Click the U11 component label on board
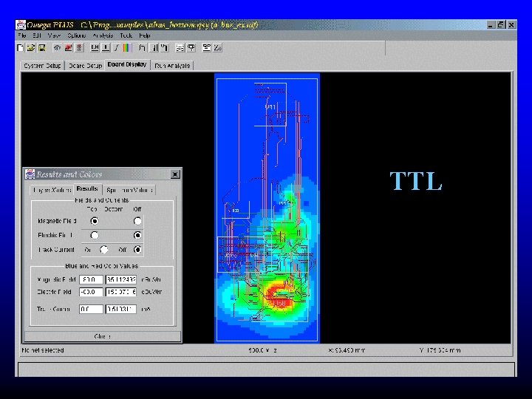 (x=270, y=107)
